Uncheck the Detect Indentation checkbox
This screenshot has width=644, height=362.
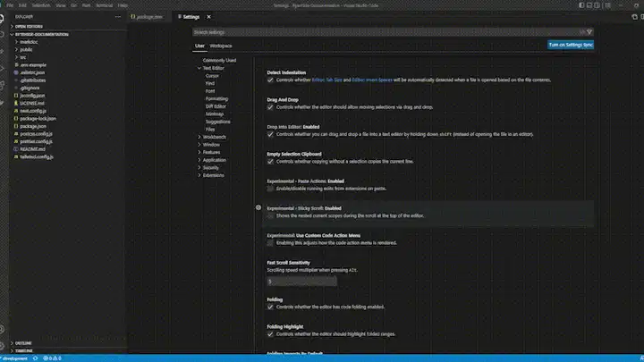pos(270,80)
